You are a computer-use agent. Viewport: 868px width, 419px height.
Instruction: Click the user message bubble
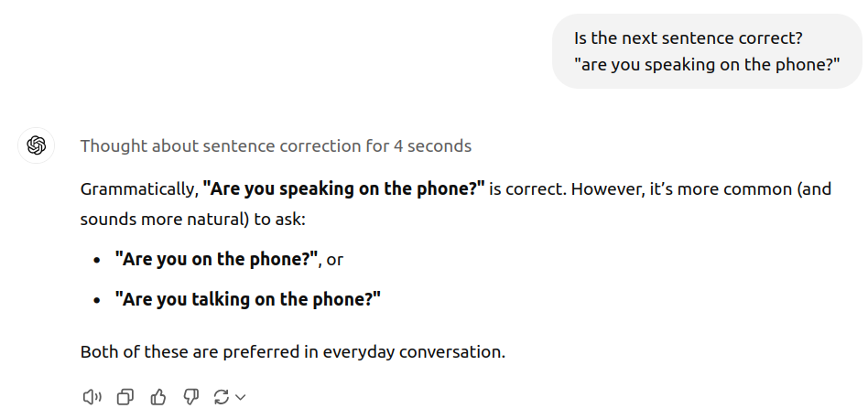click(707, 51)
